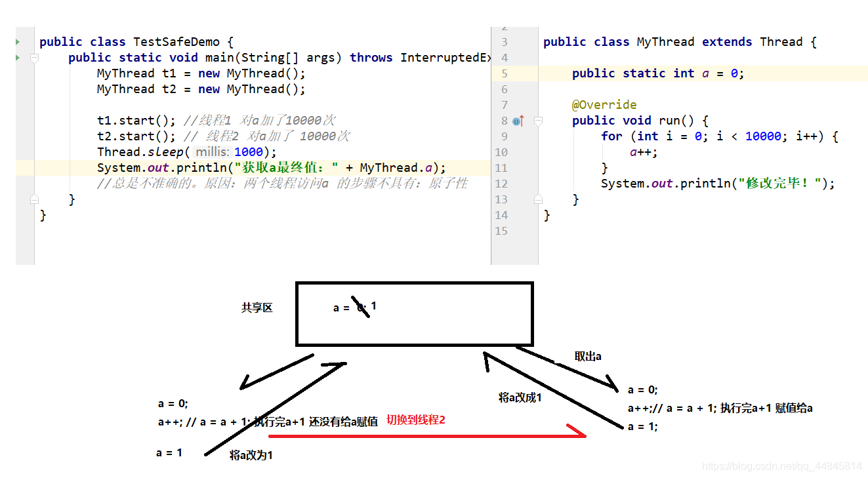Collapse the run() method fold marker on line 8

[538, 121]
